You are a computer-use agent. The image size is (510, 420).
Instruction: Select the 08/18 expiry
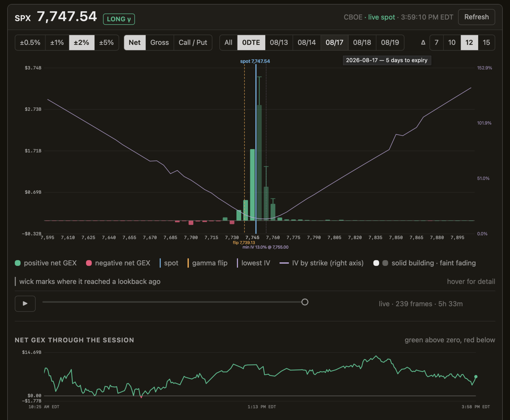[362, 43]
